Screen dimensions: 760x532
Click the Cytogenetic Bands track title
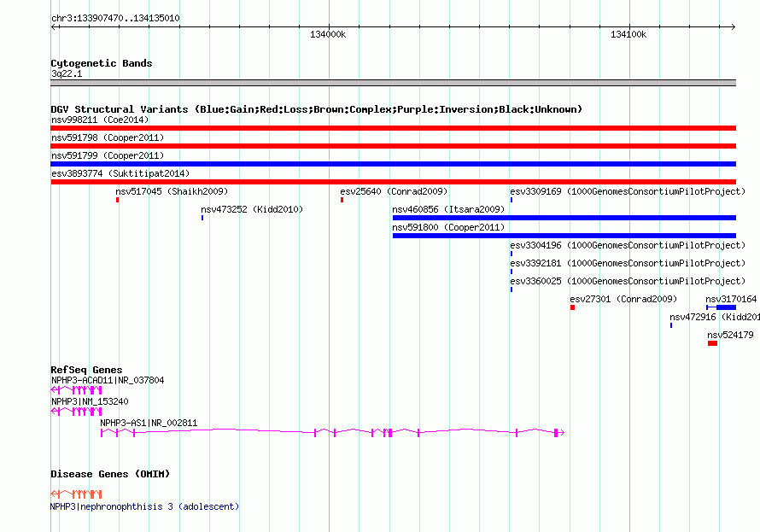(x=102, y=63)
